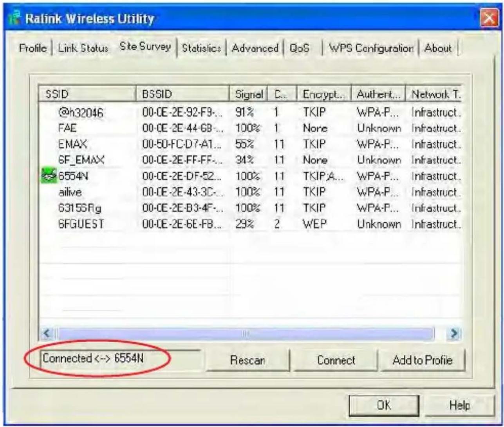Click the Connect button
Screen dimensions: 504x427
pyautogui.click(x=336, y=360)
